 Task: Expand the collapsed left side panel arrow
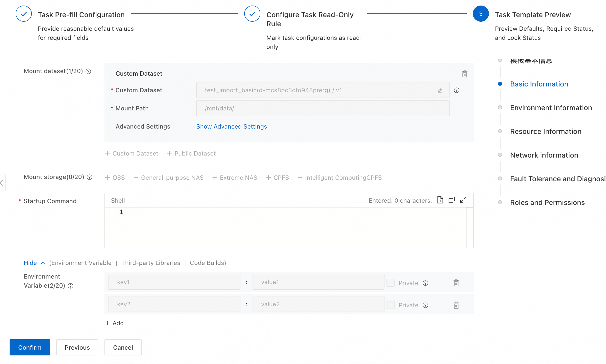tap(2, 183)
